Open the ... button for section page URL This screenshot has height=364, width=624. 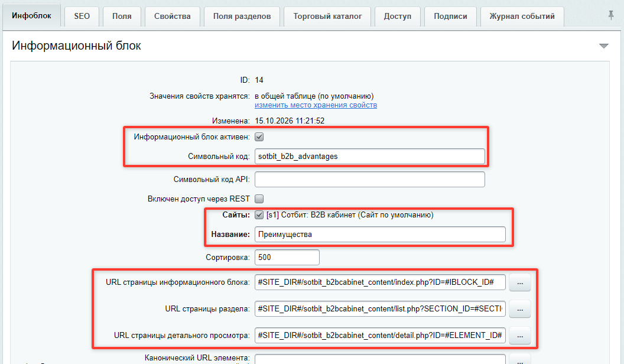coord(520,309)
